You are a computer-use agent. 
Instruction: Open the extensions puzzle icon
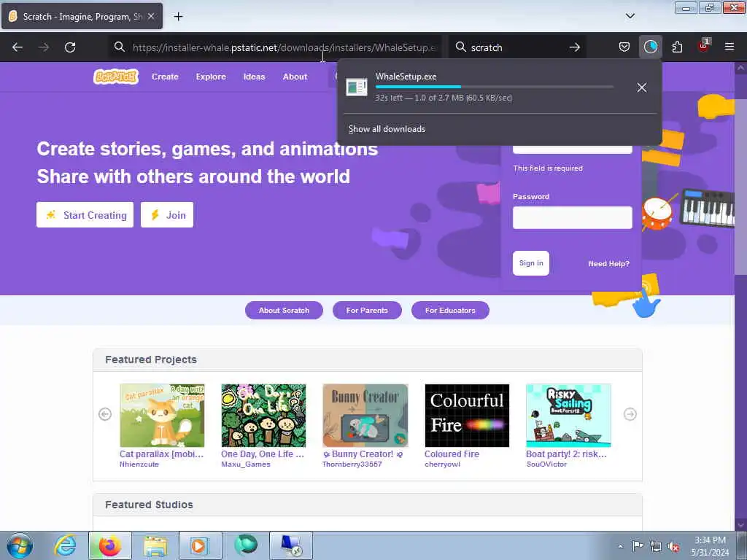coord(677,47)
